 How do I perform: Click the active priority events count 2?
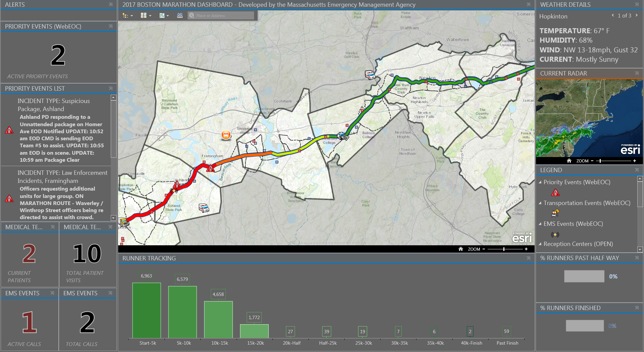tap(58, 55)
